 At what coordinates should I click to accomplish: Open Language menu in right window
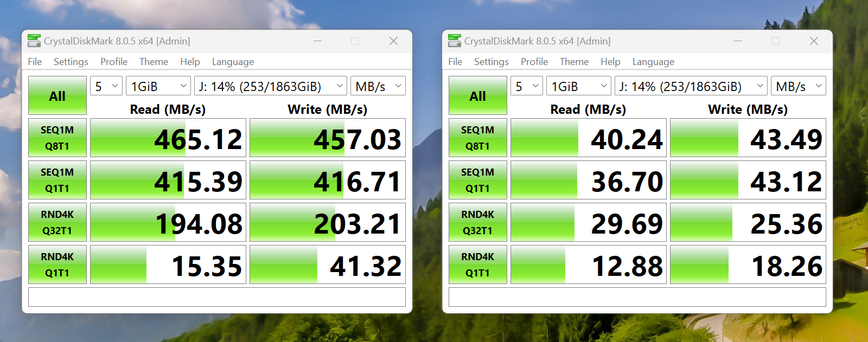click(x=653, y=62)
